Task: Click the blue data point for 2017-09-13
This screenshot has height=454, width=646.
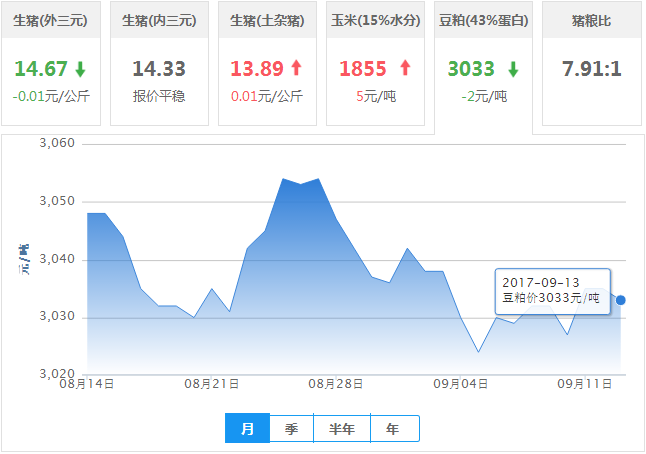Action: [620, 300]
